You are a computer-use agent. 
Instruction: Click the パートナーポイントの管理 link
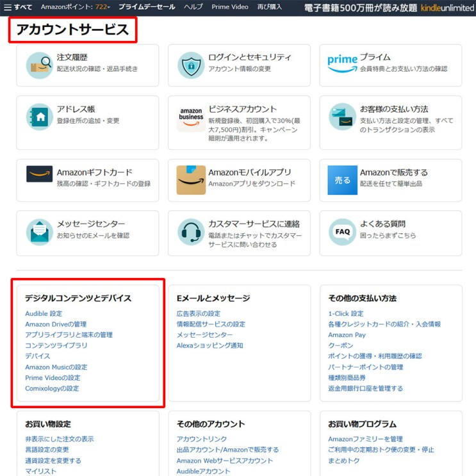(x=366, y=367)
